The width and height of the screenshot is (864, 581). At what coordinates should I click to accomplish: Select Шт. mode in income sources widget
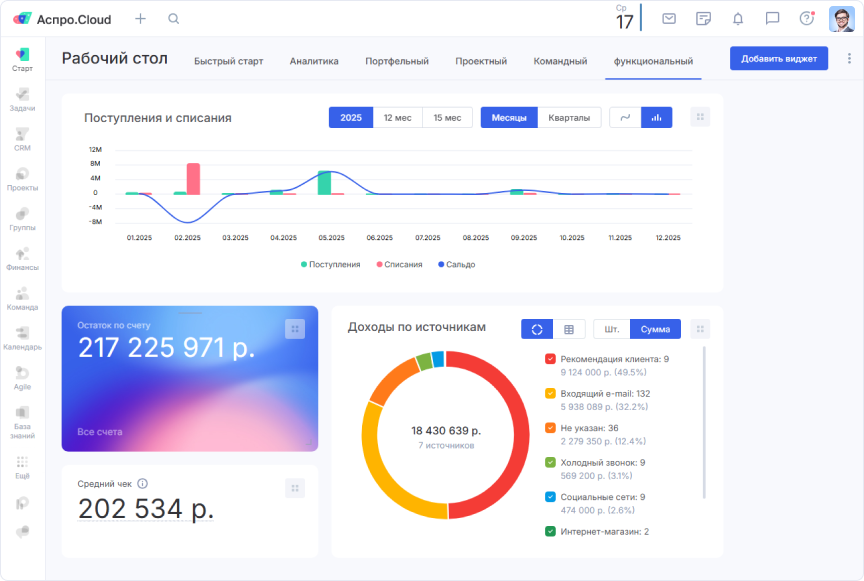click(x=612, y=328)
